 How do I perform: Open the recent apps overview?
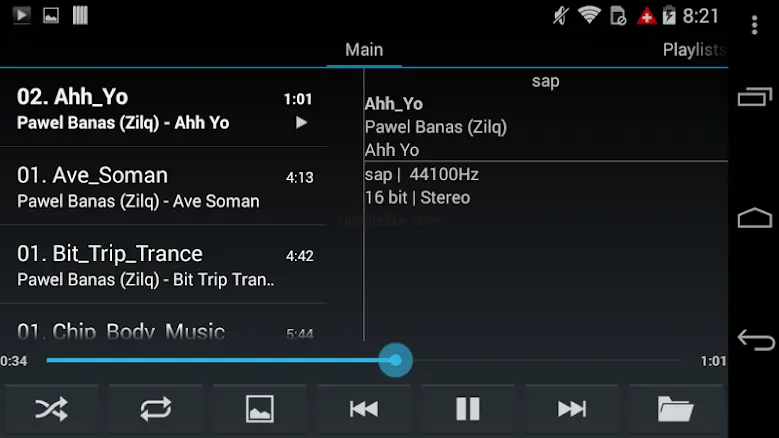[x=755, y=96]
